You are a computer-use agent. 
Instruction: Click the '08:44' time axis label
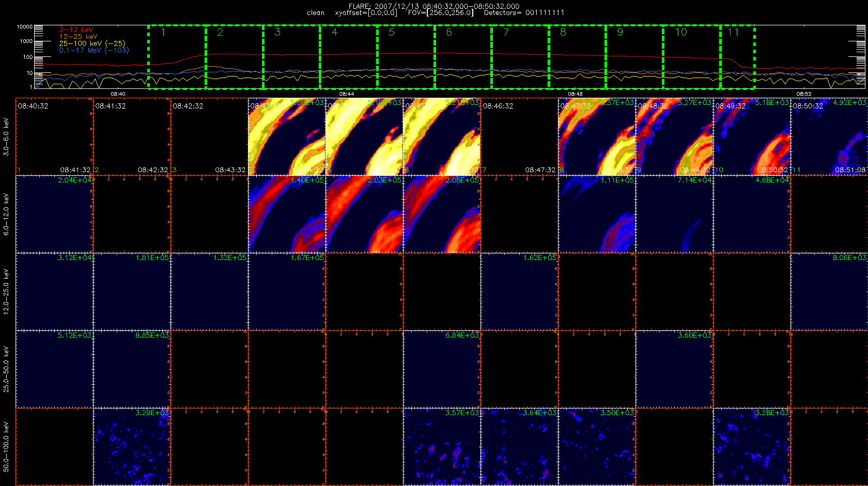tap(347, 94)
